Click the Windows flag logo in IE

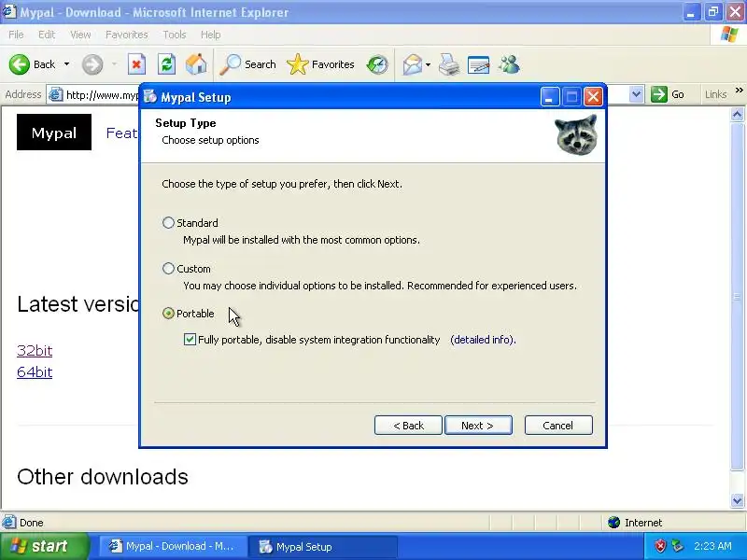(x=729, y=35)
